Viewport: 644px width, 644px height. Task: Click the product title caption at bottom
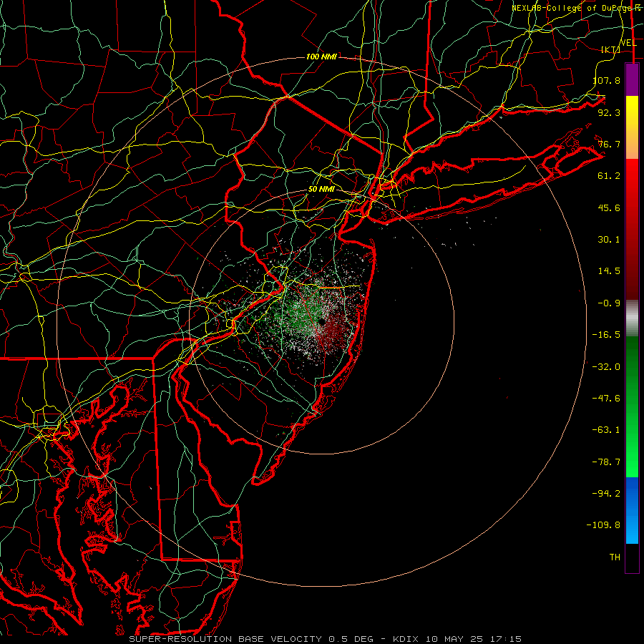[x=326, y=639]
